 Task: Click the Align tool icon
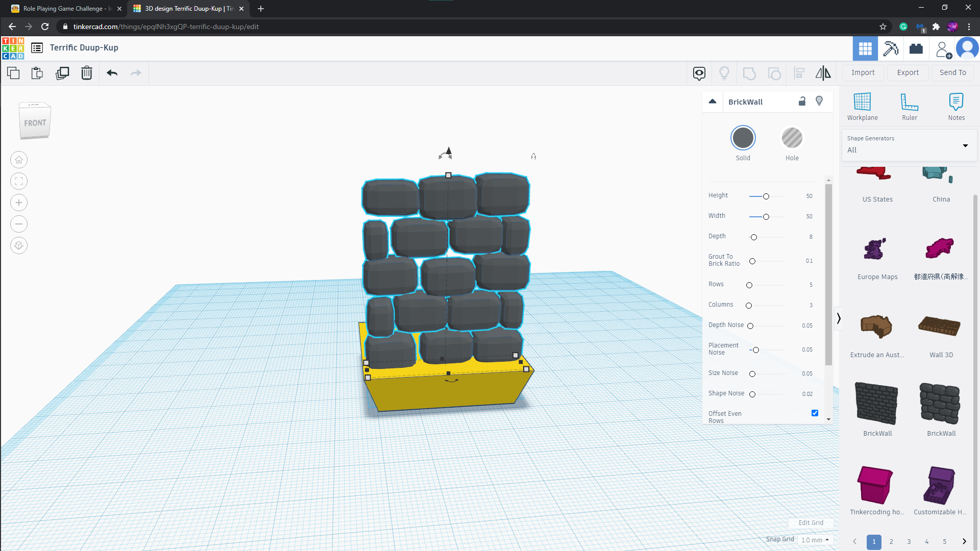pyautogui.click(x=799, y=73)
